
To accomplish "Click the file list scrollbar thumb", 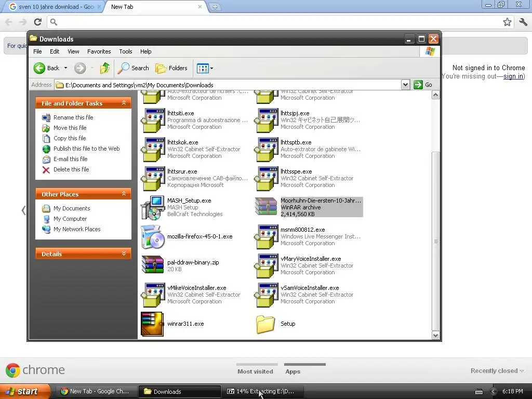I will tap(436, 241).
